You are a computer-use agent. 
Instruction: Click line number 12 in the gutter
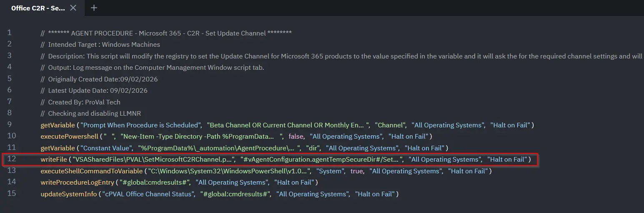coord(11,159)
